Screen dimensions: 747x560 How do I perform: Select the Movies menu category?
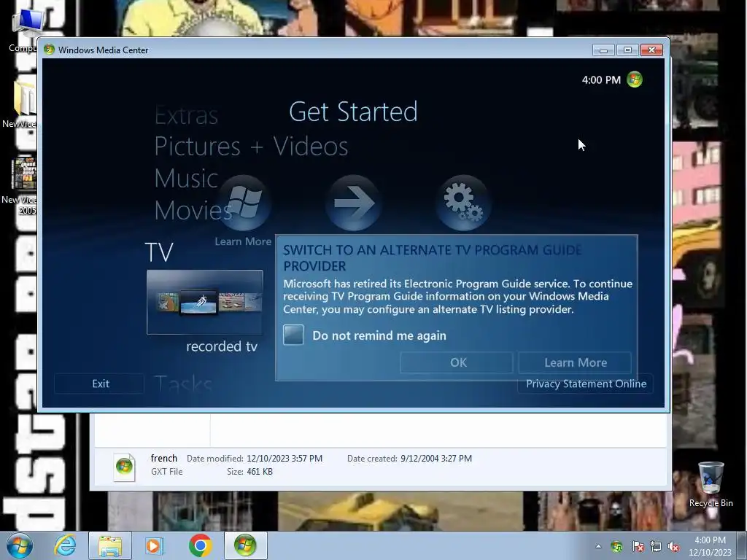193,210
